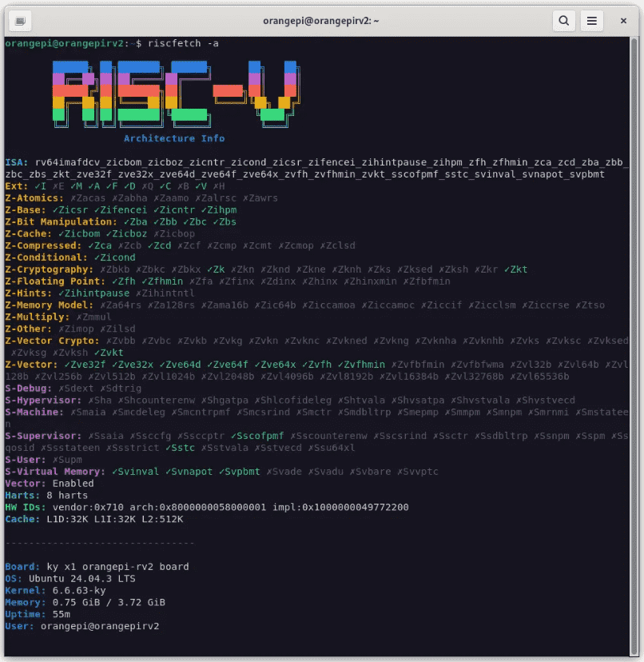Click the vendor:0x710 value

click(x=88, y=507)
